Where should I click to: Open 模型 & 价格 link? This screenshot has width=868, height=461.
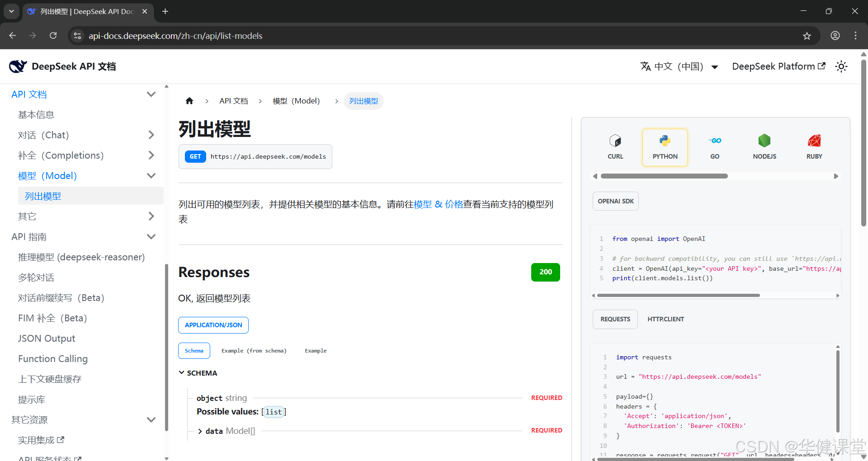[439, 204]
